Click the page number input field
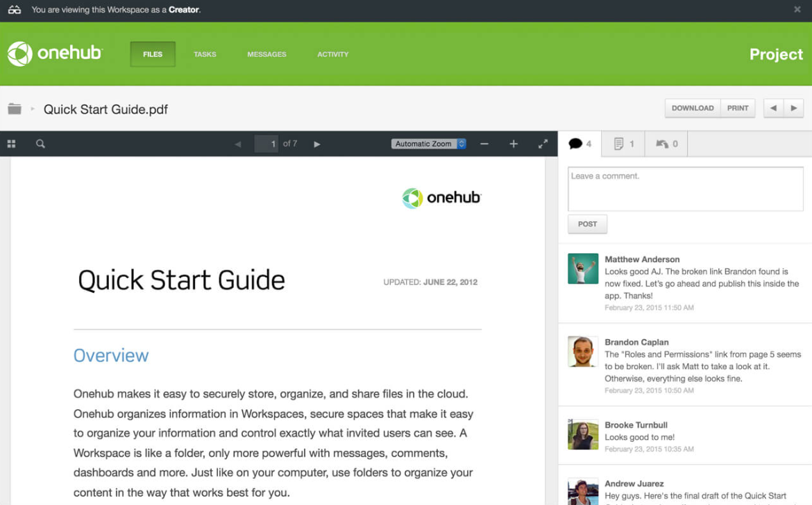 (267, 144)
